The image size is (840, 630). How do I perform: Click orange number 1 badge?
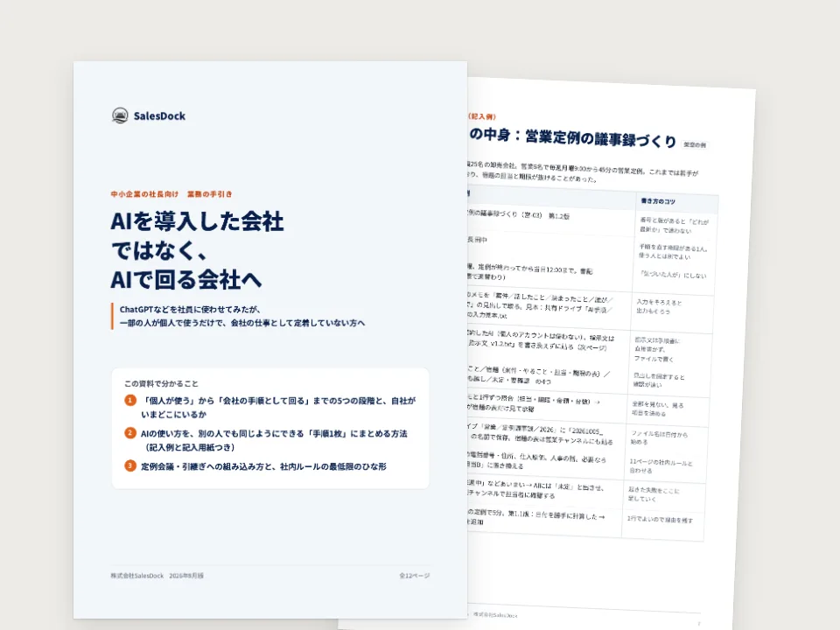(x=130, y=400)
